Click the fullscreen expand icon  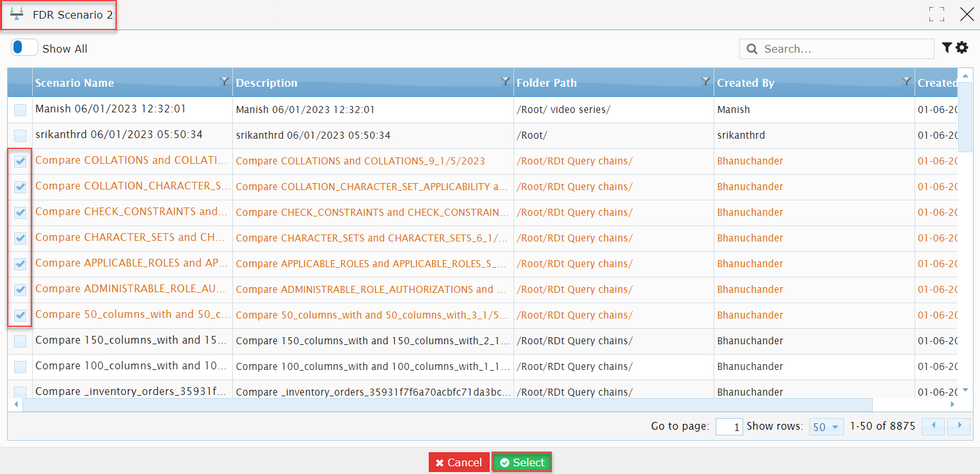[x=936, y=15]
